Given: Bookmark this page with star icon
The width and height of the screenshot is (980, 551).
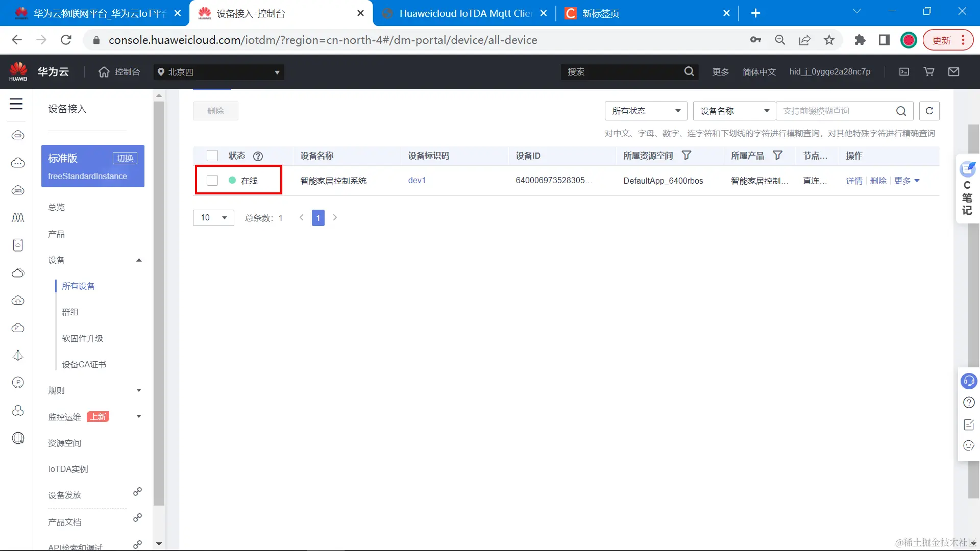Looking at the screenshot, I should [829, 40].
